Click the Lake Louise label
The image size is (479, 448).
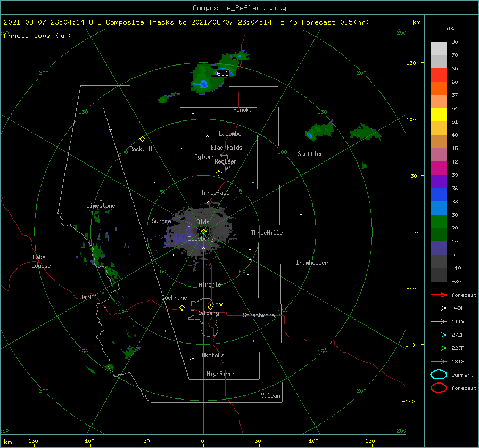tap(41, 262)
